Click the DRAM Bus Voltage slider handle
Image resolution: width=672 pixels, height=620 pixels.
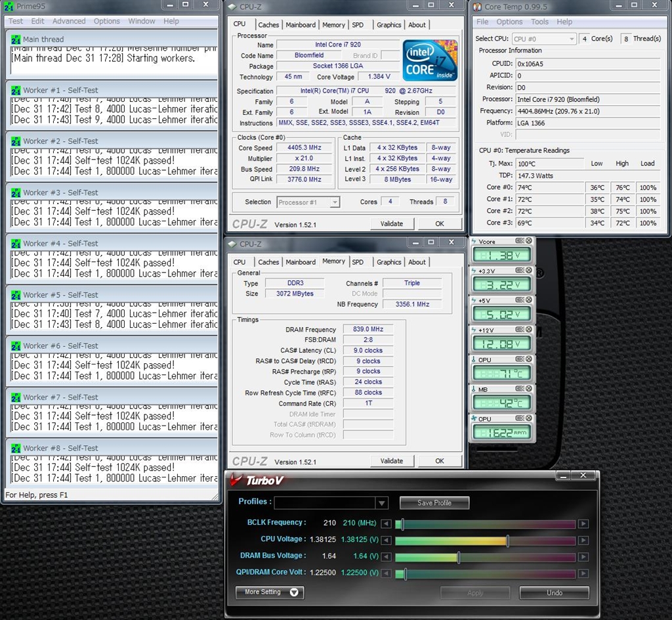point(458,557)
